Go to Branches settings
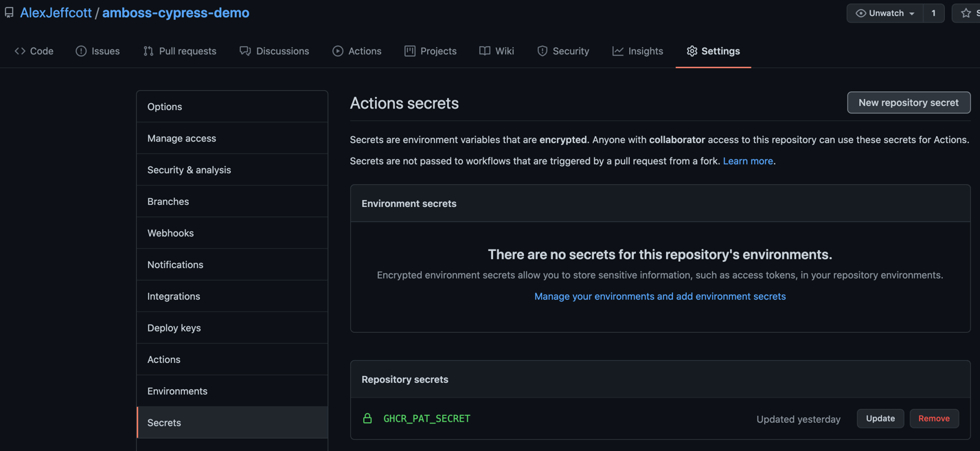This screenshot has width=980, height=451. 232,201
